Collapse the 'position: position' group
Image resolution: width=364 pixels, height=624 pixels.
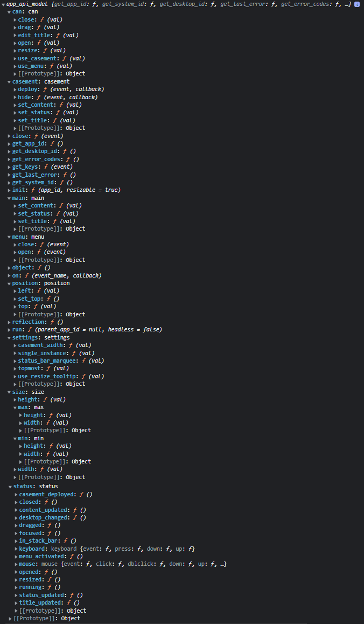9,283
